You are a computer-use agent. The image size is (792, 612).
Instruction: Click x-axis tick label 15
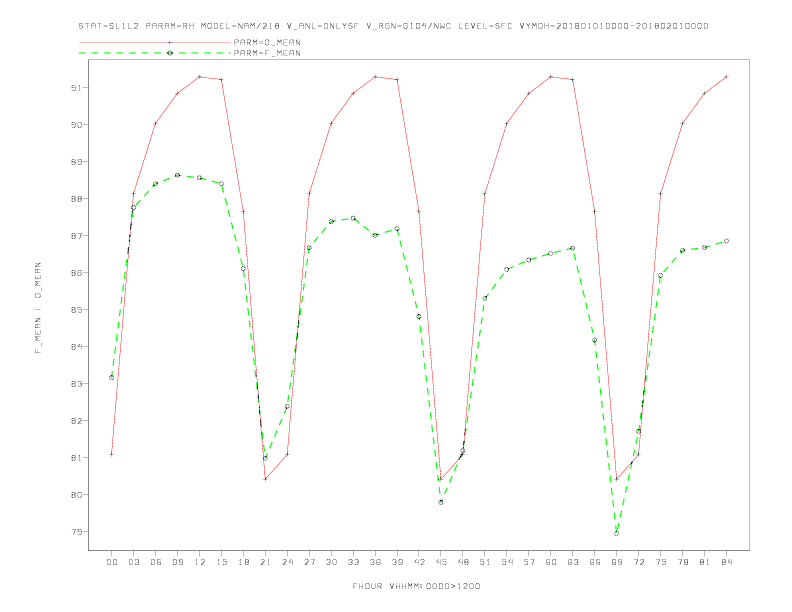[221, 562]
